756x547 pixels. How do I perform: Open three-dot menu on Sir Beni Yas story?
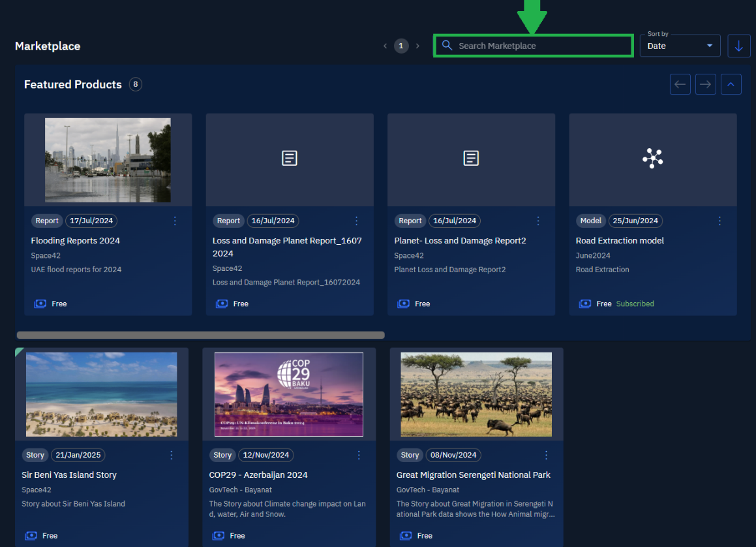pyautogui.click(x=172, y=455)
